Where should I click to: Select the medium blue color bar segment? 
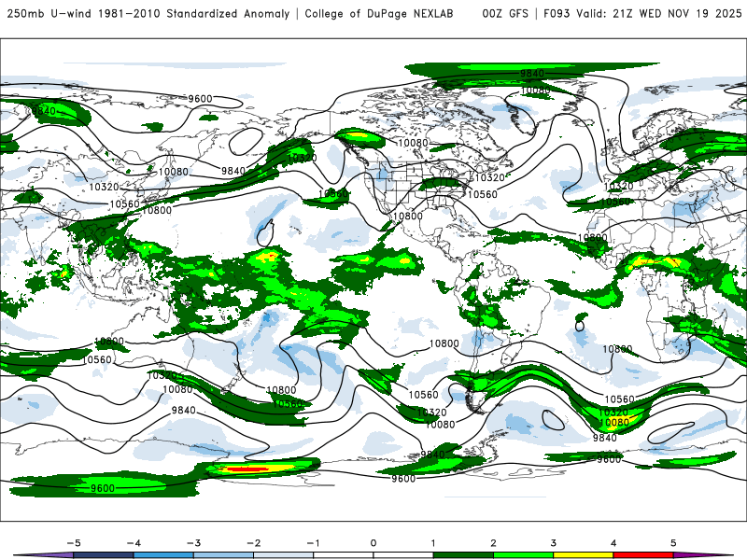pyautogui.click(x=163, y=555)
